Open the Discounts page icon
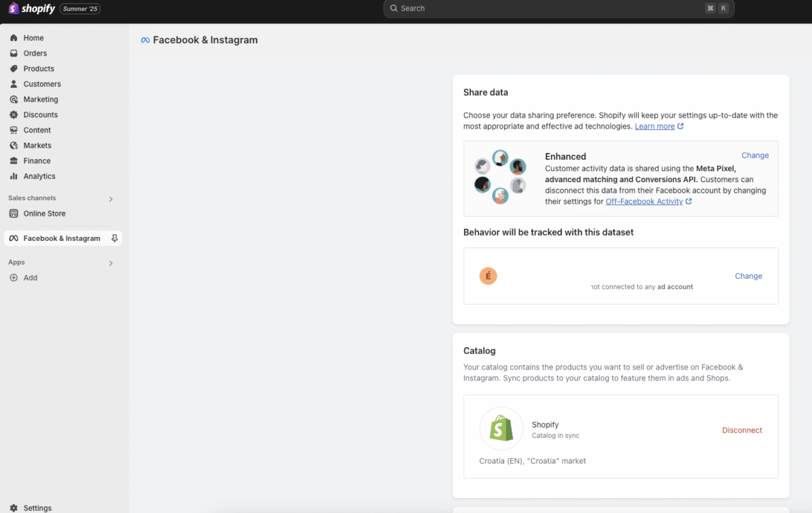812x513 pixels. click(x=14, y=115)
